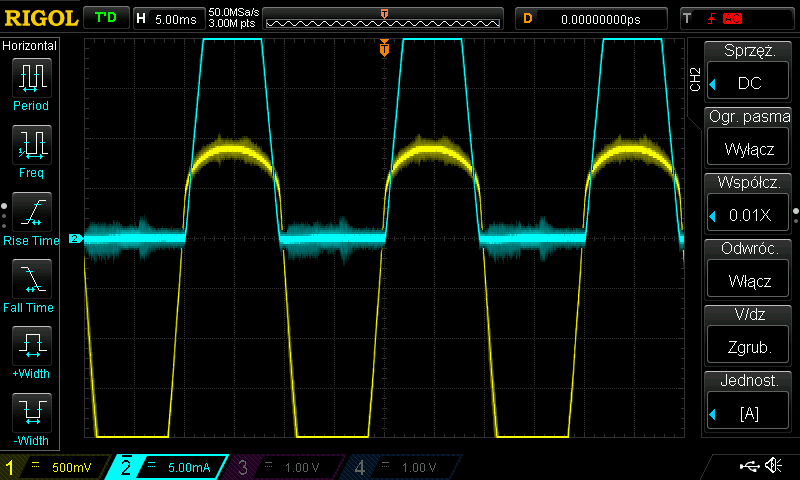
Task: Click the D 0.00000000ps delay field
Action: click(591, 19)
